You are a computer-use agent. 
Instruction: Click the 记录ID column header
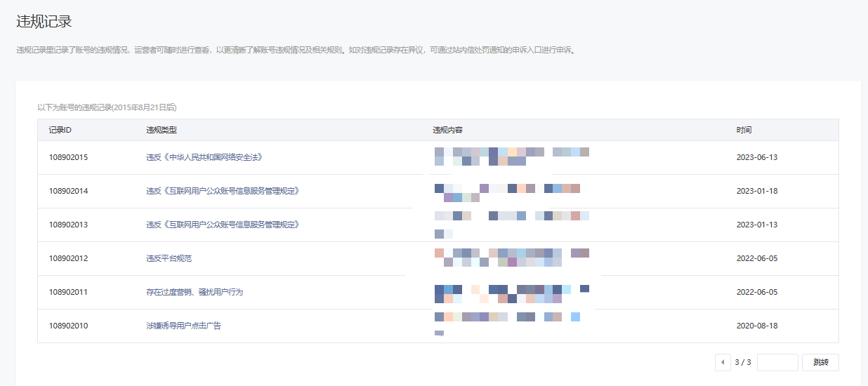[x=60, y=130]
